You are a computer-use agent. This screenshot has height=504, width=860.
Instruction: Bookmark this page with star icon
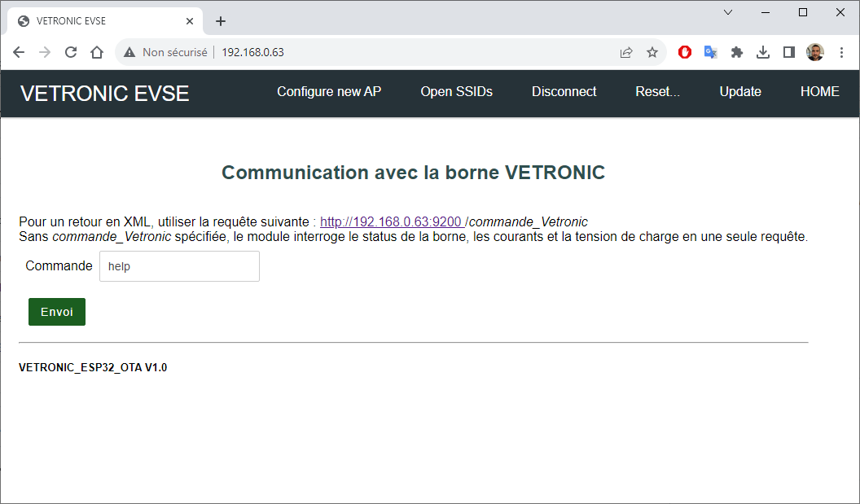pyautogui.click(x=652, y=52)
